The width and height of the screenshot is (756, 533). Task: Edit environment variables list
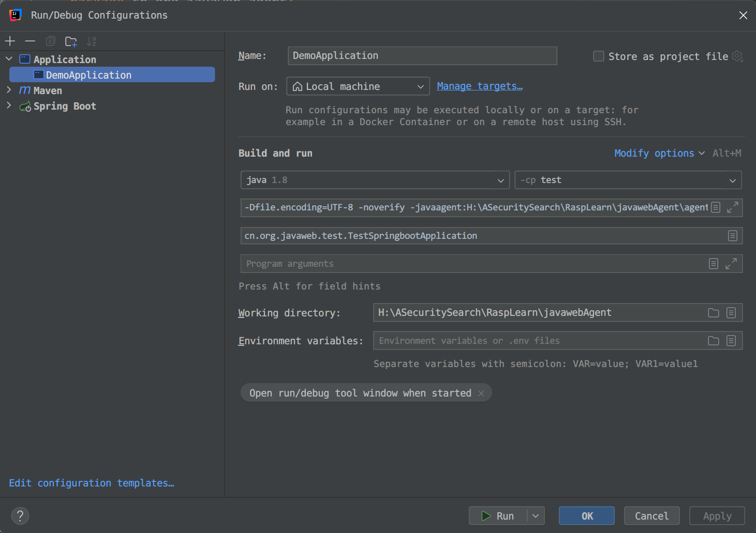(x=731, y=341)
